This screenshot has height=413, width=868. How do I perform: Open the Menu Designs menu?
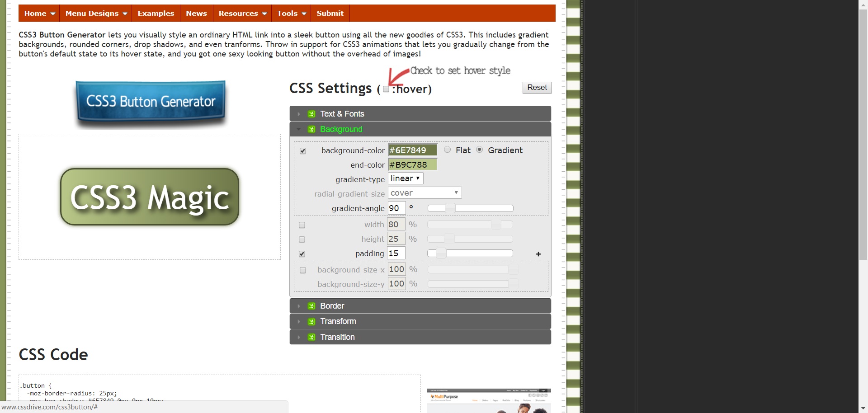[x=96, y=14]
